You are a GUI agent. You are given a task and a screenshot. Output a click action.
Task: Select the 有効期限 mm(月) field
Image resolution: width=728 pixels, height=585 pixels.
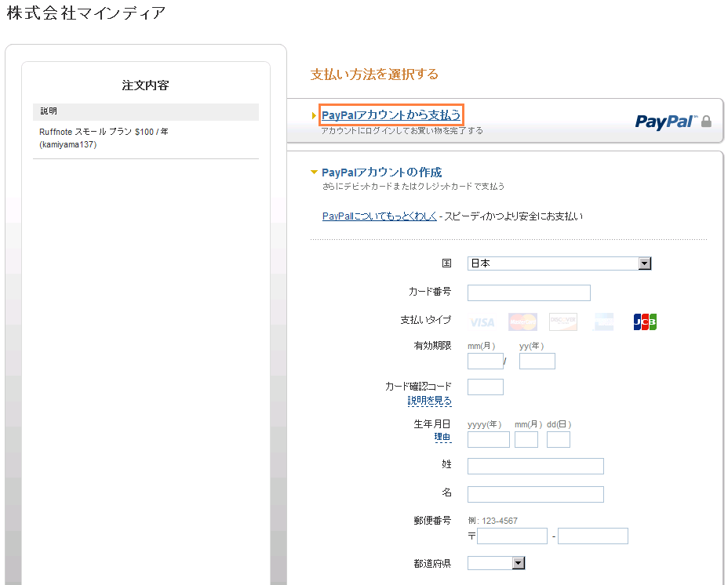click(485, 361)
